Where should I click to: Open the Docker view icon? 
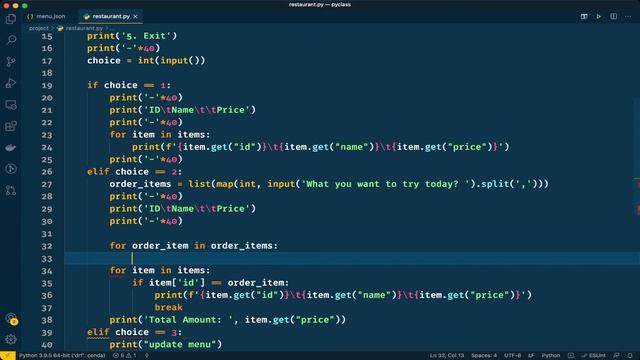pos(11,147)
